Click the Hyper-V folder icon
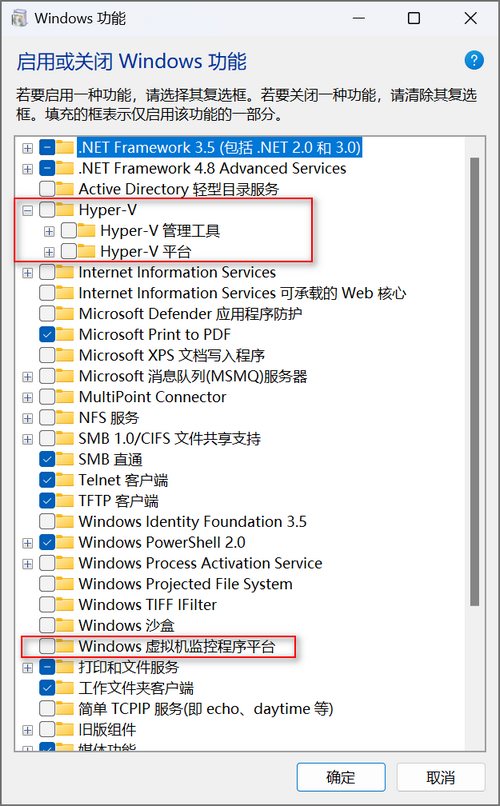 coord(65,210)
